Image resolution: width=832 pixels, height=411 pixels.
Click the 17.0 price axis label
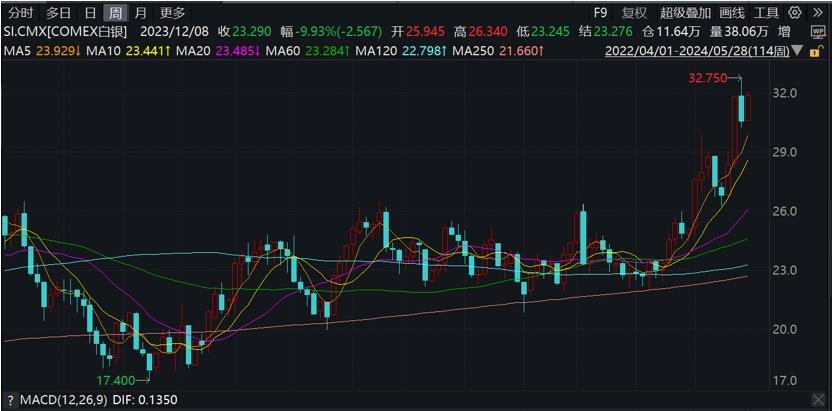(786, 381)
